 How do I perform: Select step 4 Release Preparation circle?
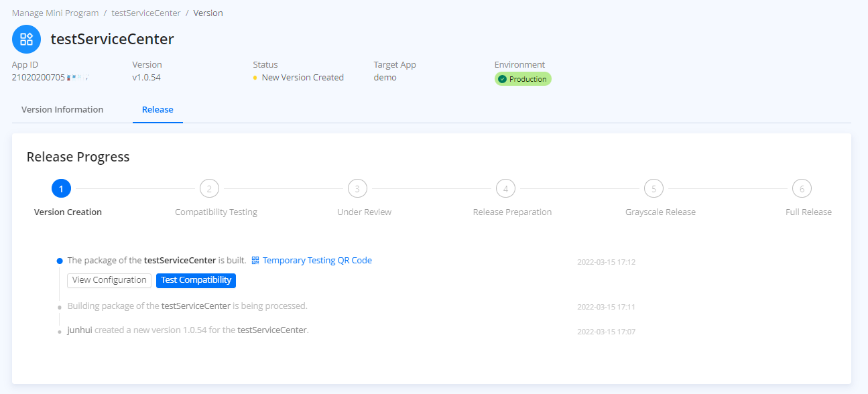click(505, 189)
